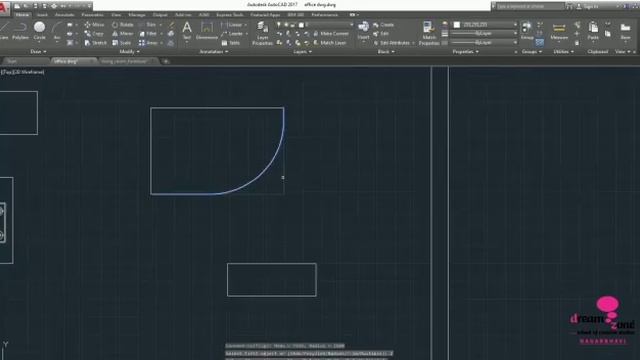This screenshot has width=640, height=360.
Task: Switch to the Output ribbon tab
Action: pyautogui.click(x=160, y=15)
